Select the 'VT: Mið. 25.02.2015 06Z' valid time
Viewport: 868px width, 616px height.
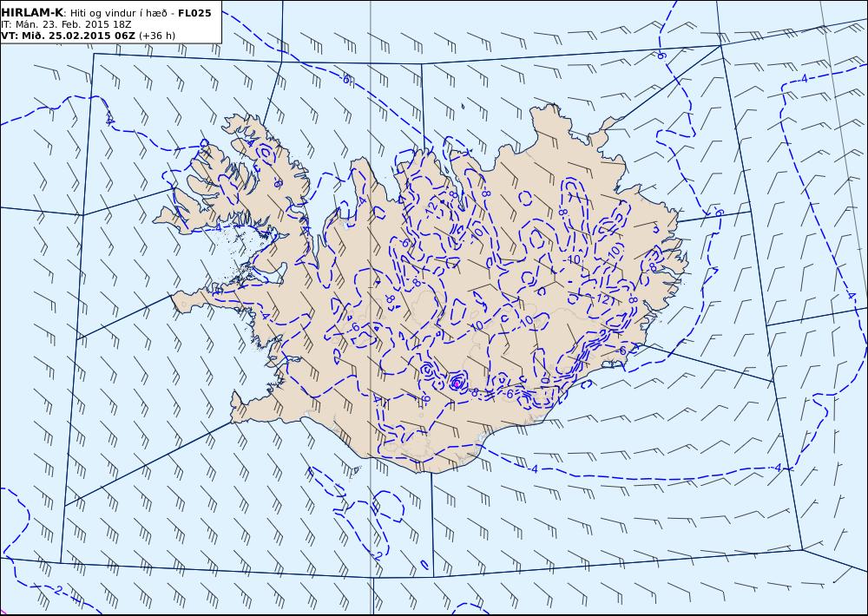tap(68, 36)
